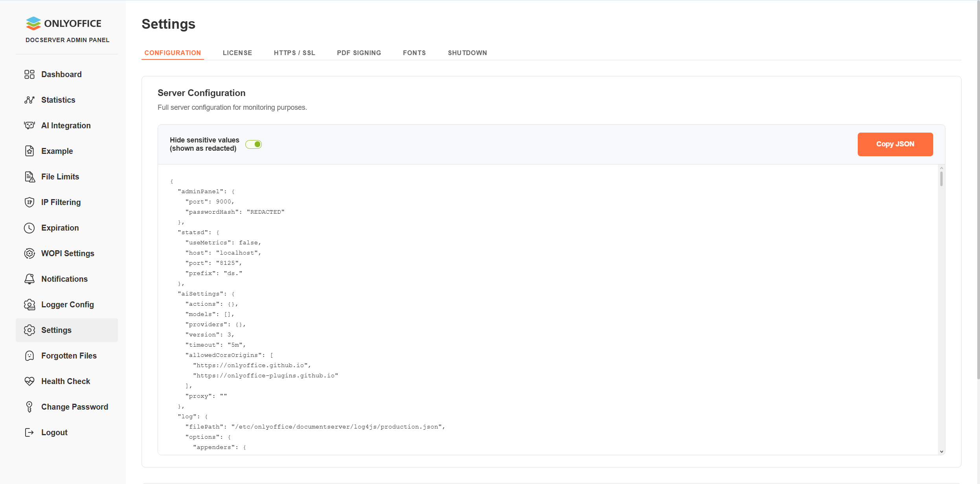Open AI Integration settings
Image resolution: width=980 pixels, height=484 pixels.
pos(66,125)
